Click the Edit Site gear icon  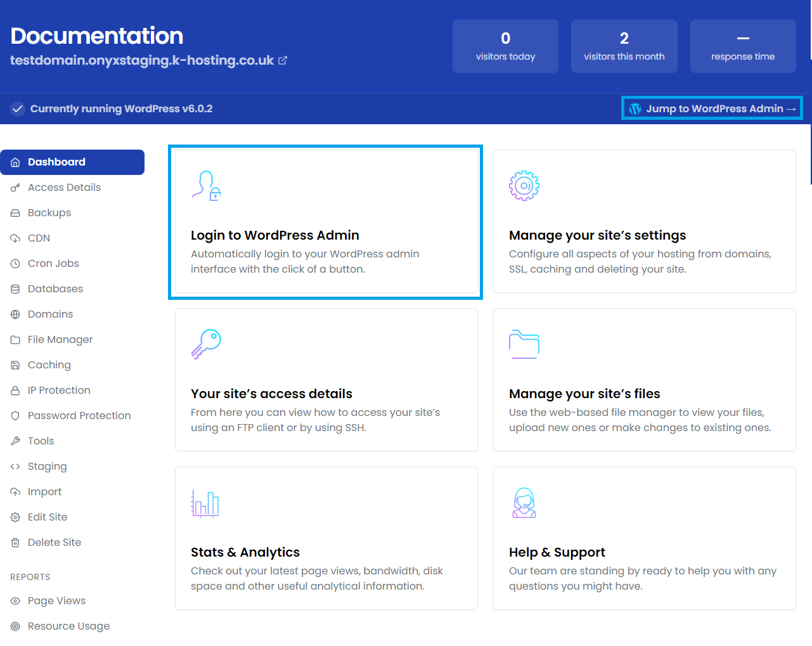point(15,517)
